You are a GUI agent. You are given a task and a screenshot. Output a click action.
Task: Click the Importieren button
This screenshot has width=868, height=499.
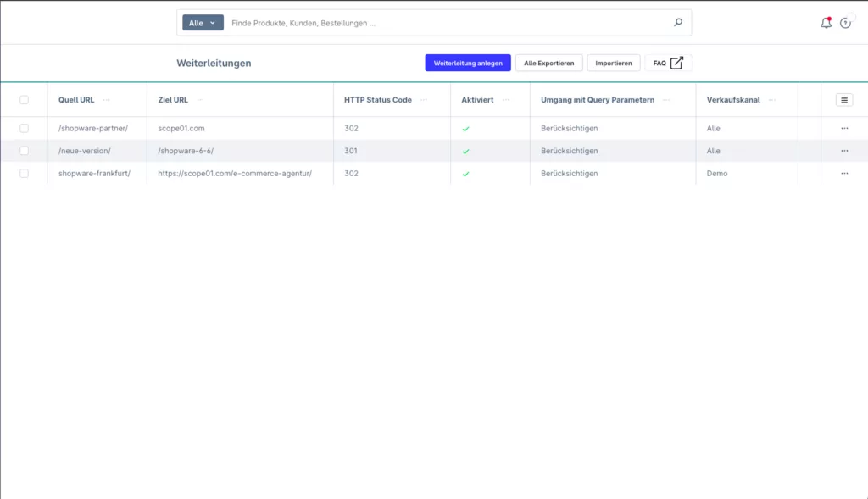coord(614,63)
